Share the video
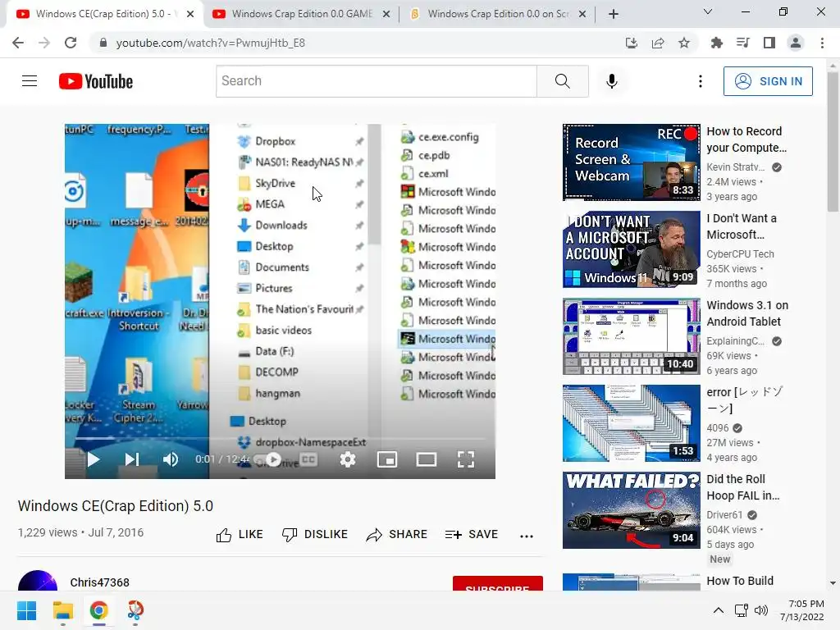Screen dimensions: 840x630 [396, 534]
